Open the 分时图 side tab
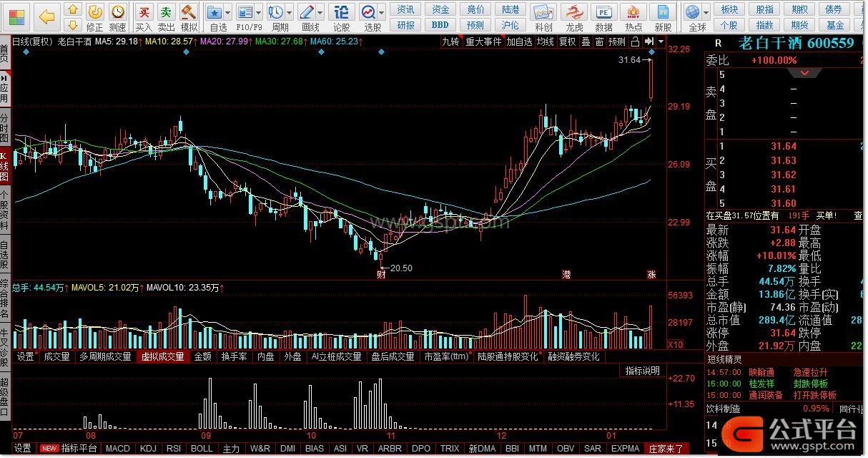This screenshot has width=868, height=458. tap(5, 127)
